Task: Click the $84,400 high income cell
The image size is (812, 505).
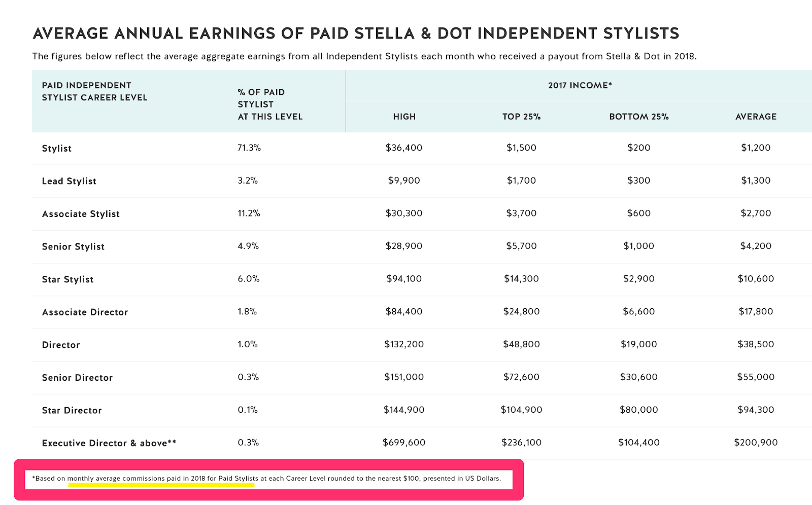Action: [404, 311]
